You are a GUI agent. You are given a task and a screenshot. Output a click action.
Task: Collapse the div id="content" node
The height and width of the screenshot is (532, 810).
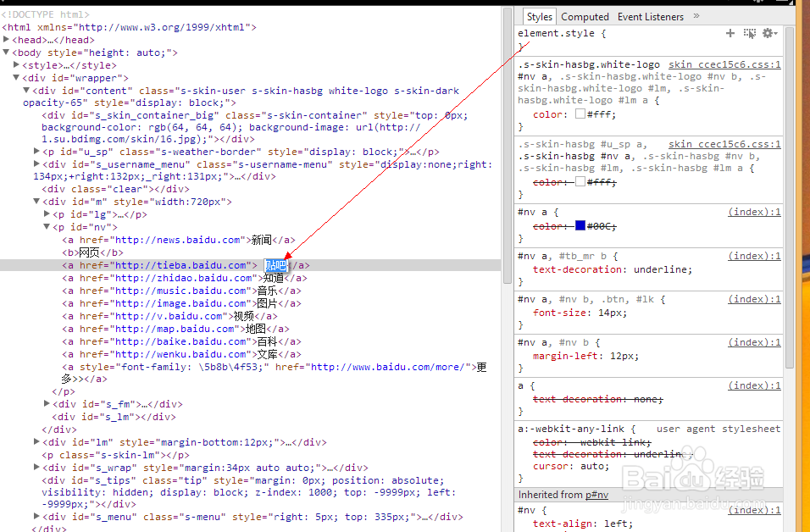pos(26,90)
